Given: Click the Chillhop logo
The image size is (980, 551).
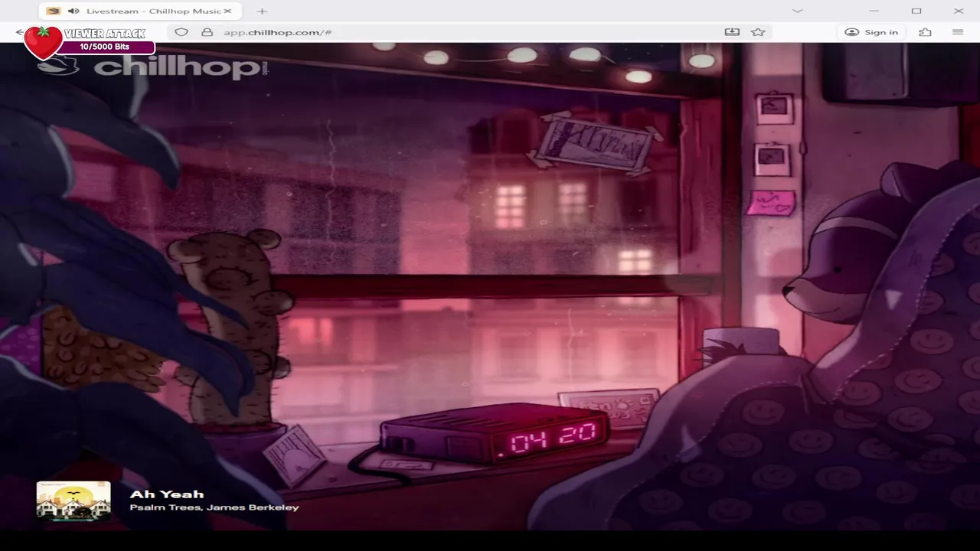Looking at the screenshot, I should [152, 67].
